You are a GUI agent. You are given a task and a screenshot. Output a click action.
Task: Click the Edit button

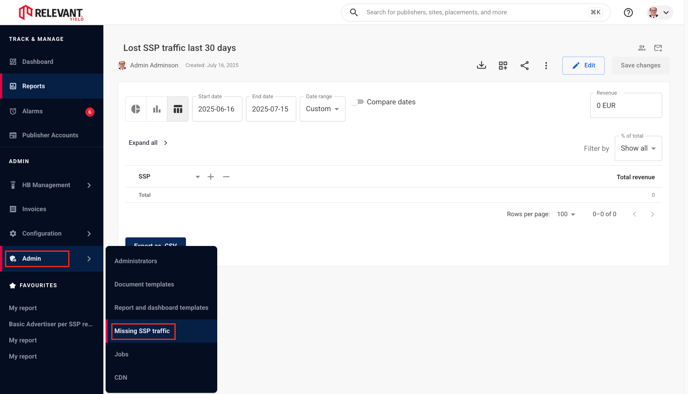[x=584, y=65]
